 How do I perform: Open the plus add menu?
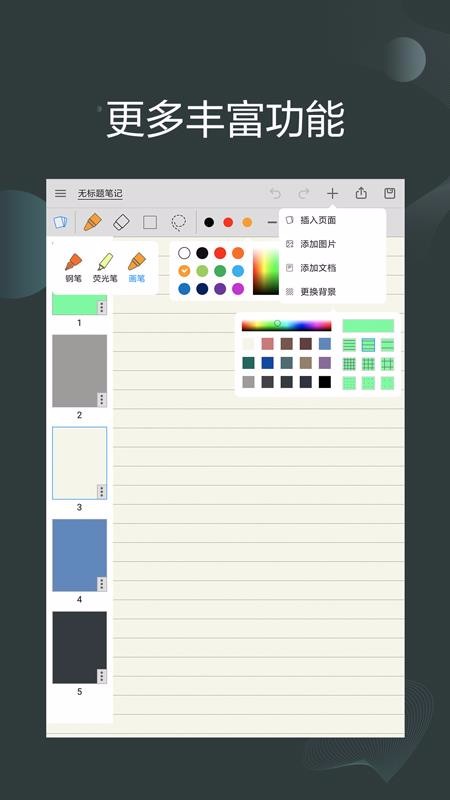tap(333, 193)
